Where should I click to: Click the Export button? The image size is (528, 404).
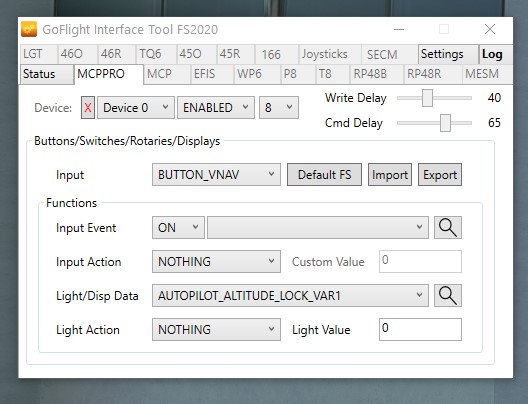(x=440, y=175)
